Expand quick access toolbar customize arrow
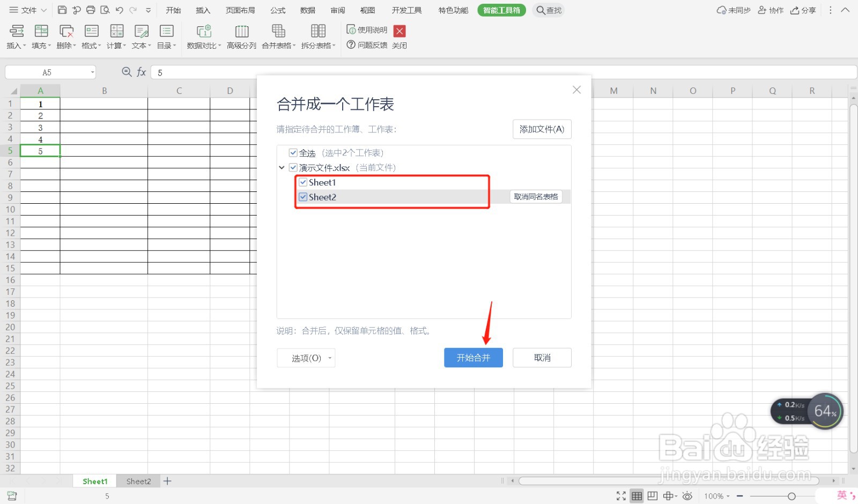The height and width of the screenshot is (504, 858). (x=149, y=10)
